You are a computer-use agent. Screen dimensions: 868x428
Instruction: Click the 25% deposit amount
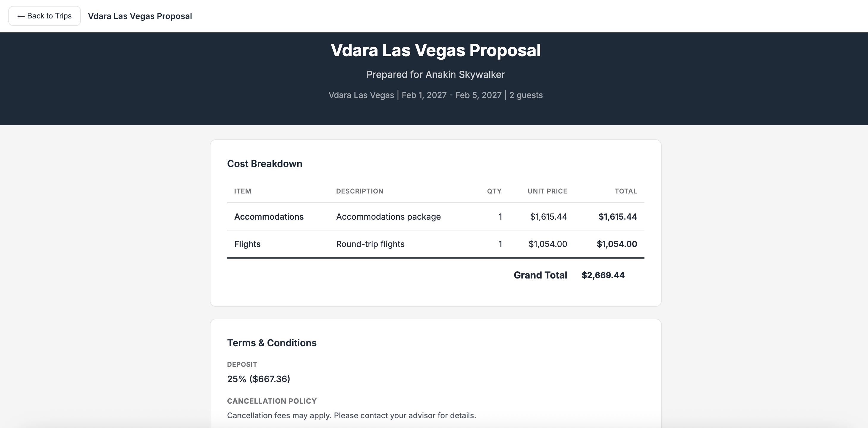tap(258, 379)
